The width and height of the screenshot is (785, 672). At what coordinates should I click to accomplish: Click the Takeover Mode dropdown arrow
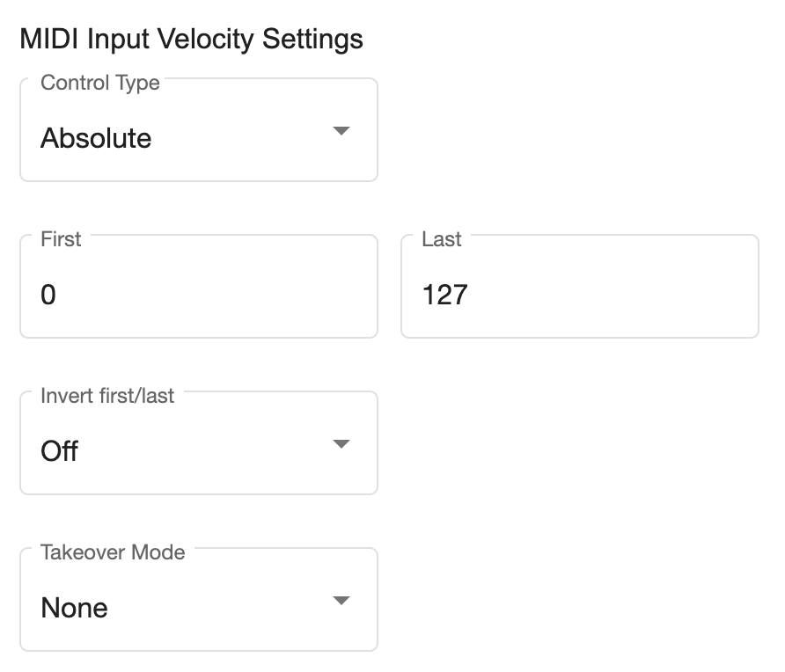coord(341,601)
